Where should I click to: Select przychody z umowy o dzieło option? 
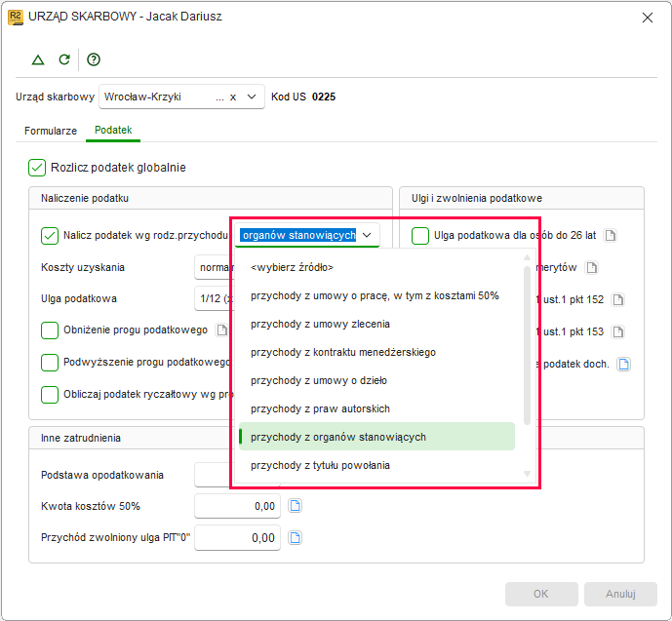(x=376, y=380)
